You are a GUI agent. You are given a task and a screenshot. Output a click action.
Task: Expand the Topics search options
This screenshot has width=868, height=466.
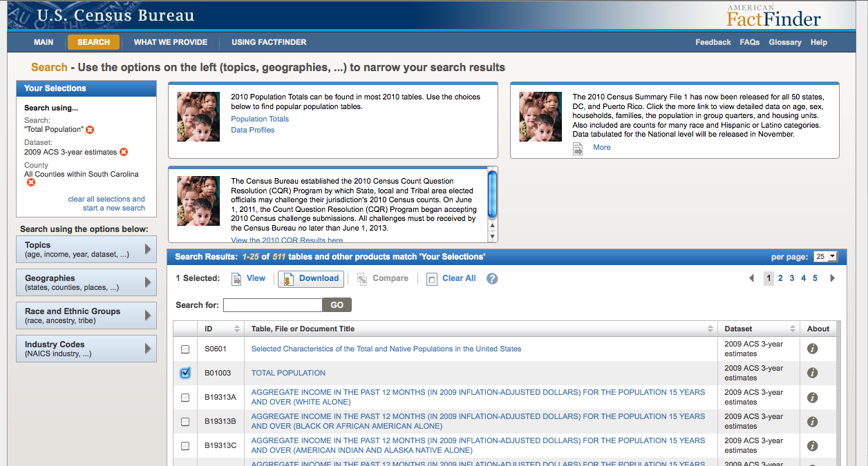86,249
